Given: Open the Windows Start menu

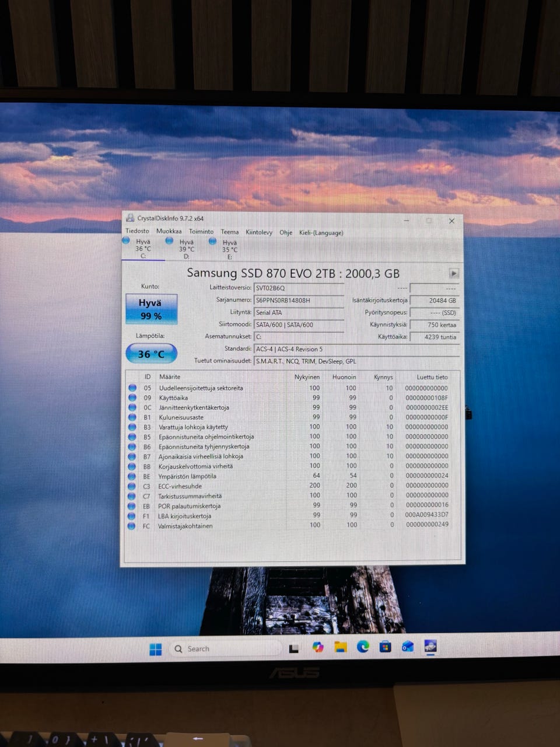Looking at the screenshot, I should pos(156,649).
